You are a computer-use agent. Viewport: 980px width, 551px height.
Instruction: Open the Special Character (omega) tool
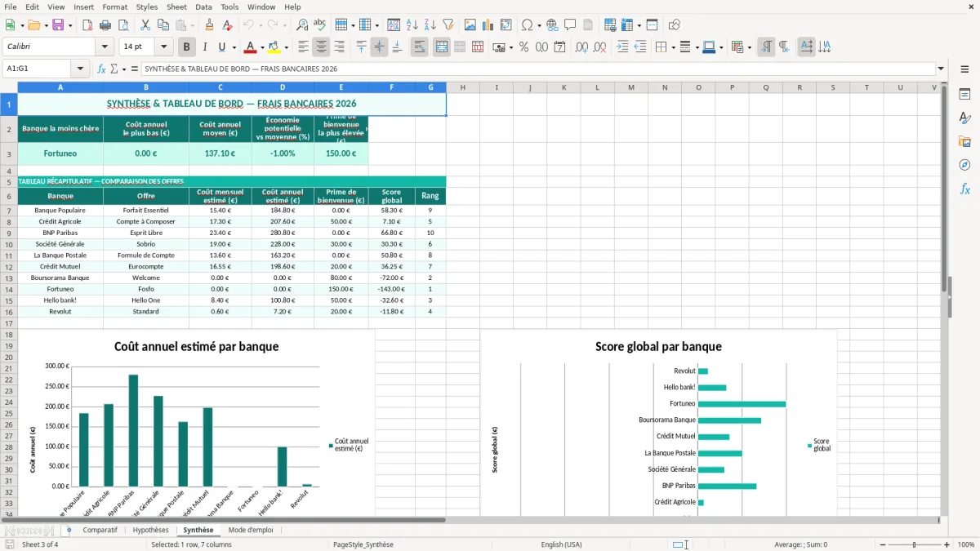pos(527,25)
